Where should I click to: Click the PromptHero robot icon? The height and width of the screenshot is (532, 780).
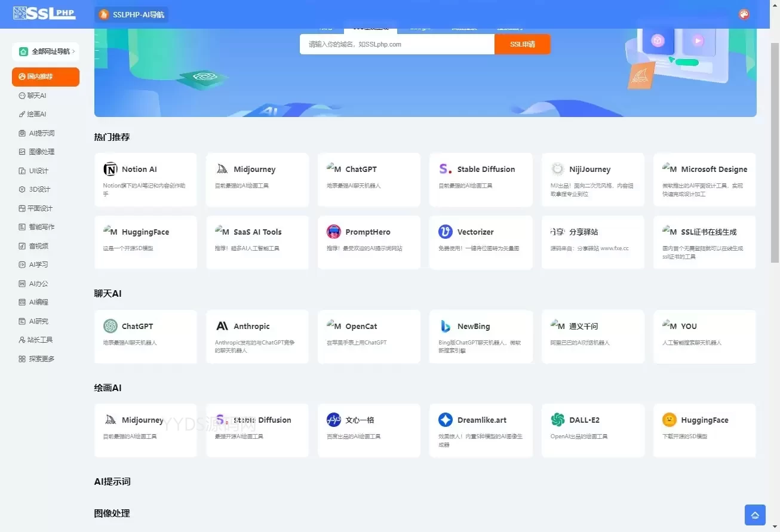click(x=334, y=232)
